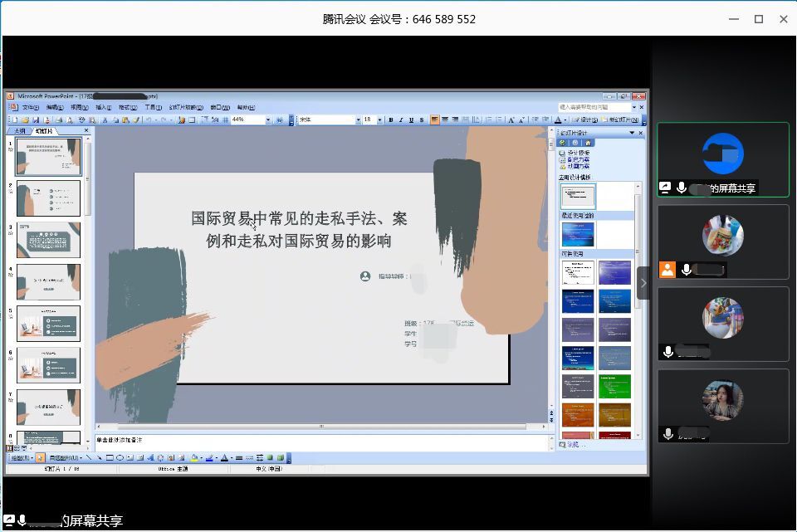This screenshot has height=532, width=797.
Task: Open the font size 18 dropdown
Action: [380, 120]
